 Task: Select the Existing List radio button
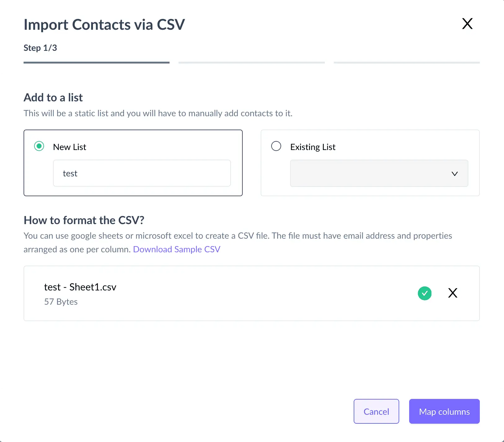pos(276,146)
